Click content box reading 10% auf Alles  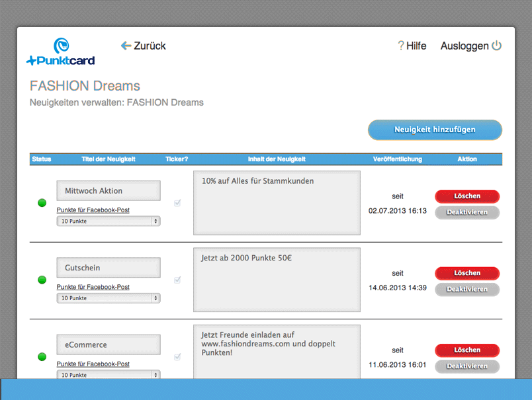tap(277, 203)
